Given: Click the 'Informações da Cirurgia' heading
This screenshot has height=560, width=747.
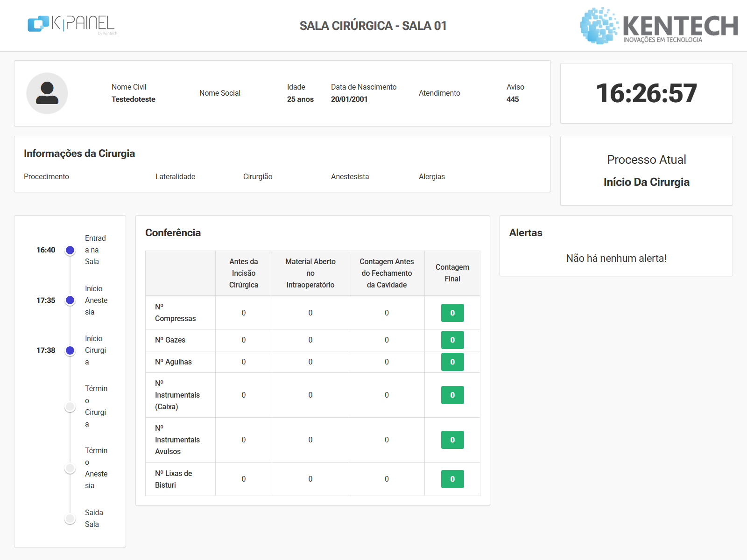Looking at the screenshot, I should (79, 154).
